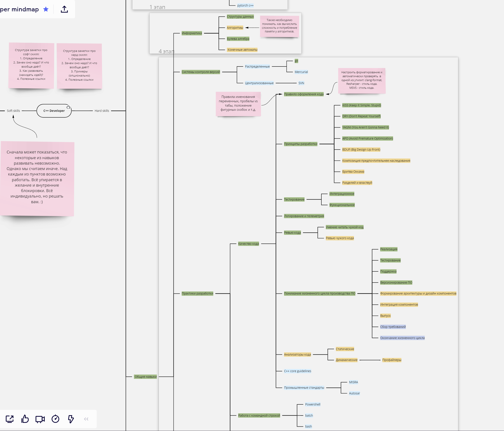Click the export board upload icon
The height and width of the screenshot is (431, 504).
64,9
